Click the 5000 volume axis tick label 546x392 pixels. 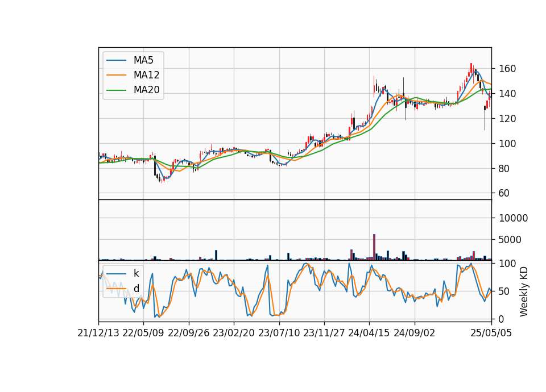tap(510, 240)
